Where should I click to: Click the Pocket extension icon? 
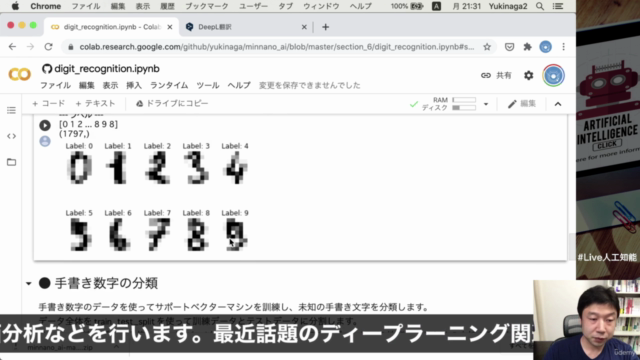509,47
